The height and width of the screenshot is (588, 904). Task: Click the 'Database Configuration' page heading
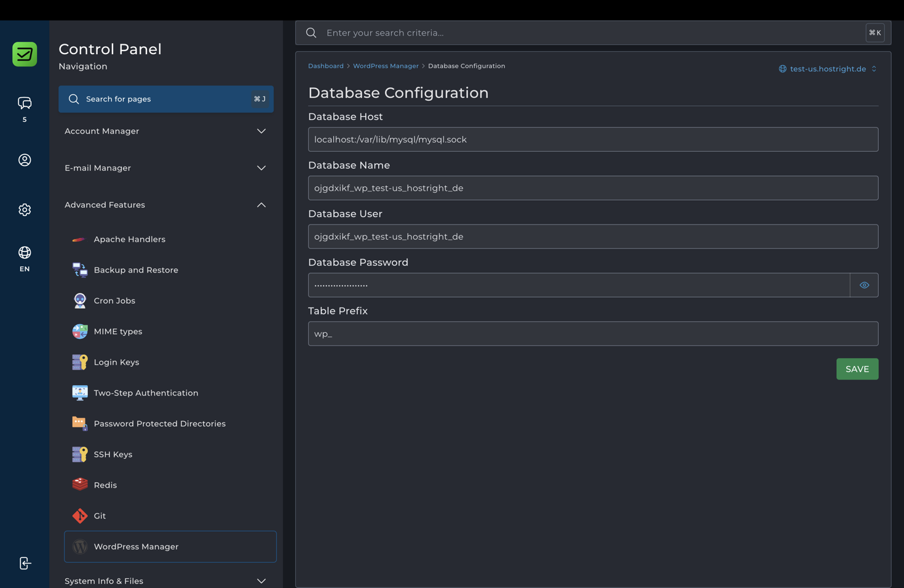398,93
